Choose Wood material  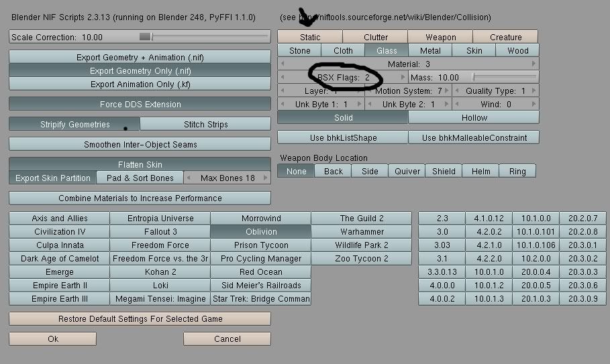(x=517, y=50)
